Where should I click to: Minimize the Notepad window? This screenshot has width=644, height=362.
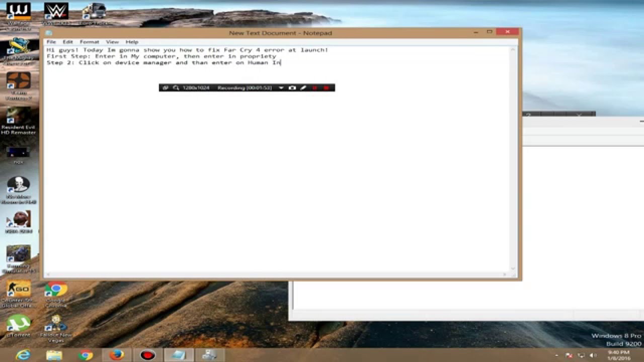tap(476, 32)
